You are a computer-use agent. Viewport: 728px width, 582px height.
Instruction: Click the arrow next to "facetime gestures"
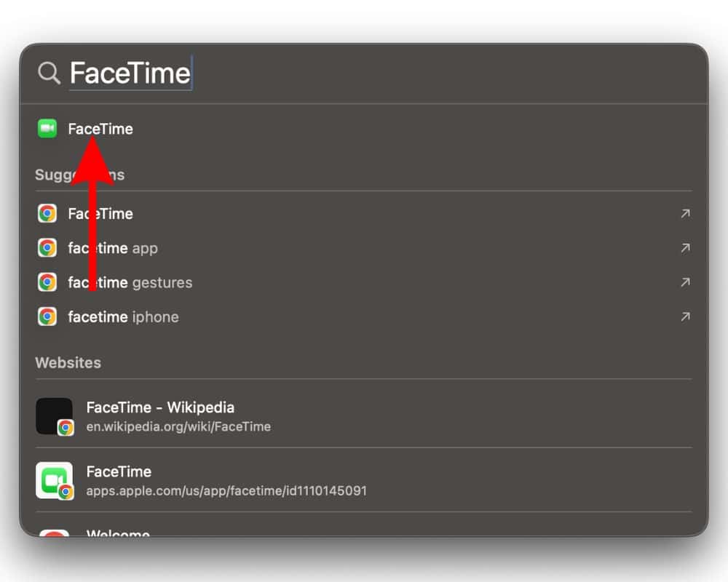(684, 282)
